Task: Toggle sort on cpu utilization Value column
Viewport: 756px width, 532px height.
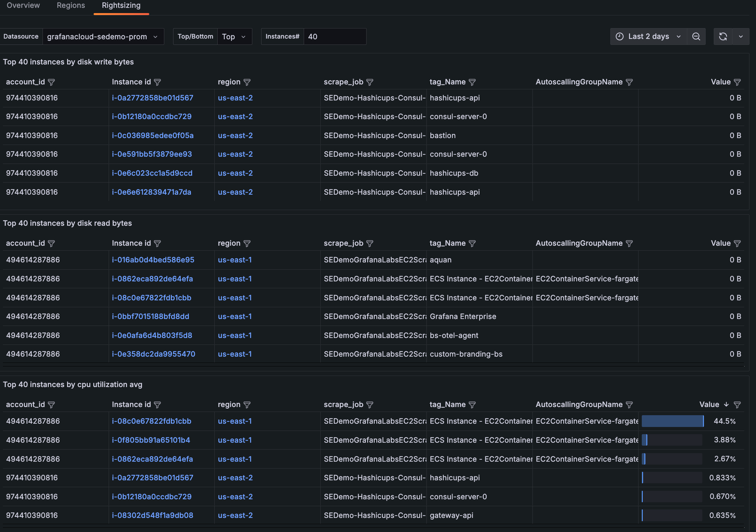Action: [x=713, y=405]
